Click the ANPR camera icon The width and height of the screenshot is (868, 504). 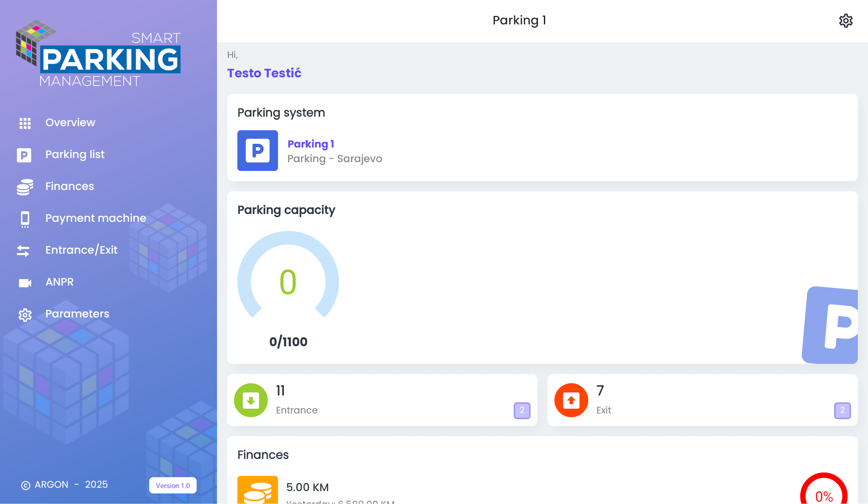coord(25,283)
